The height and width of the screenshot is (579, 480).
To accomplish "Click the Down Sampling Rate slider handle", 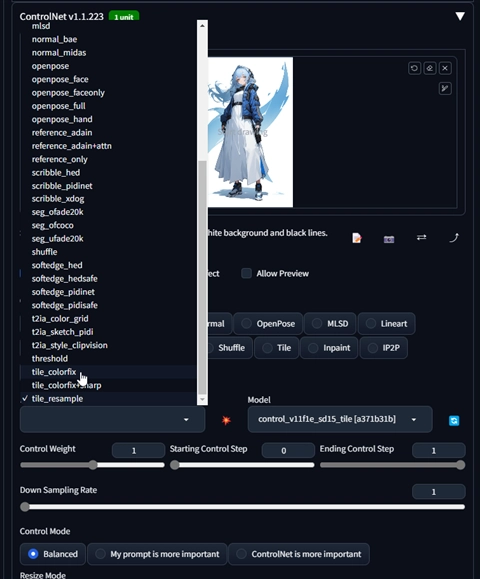I will click(x=25, y=507).
